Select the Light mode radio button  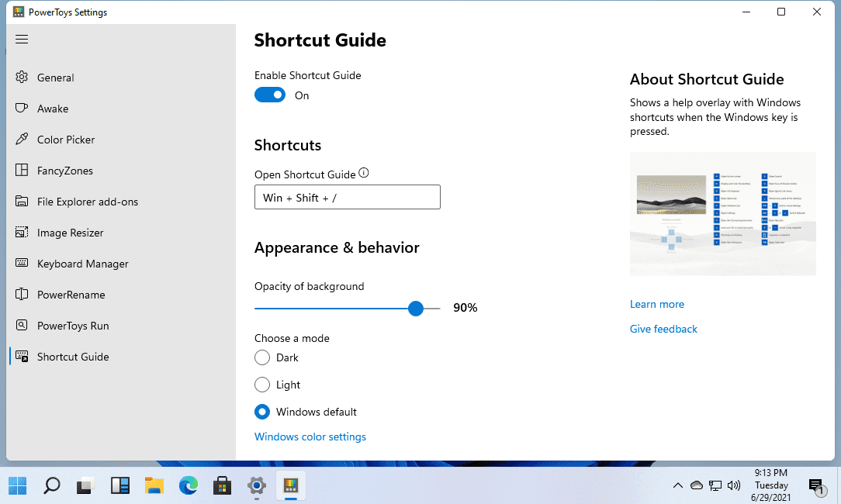[261, 385]
